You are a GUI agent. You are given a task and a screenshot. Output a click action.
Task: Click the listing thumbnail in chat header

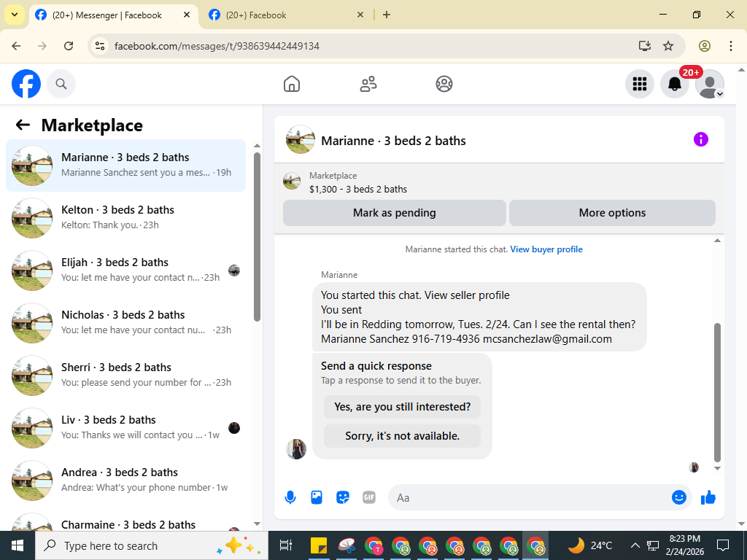pos(300,139)
